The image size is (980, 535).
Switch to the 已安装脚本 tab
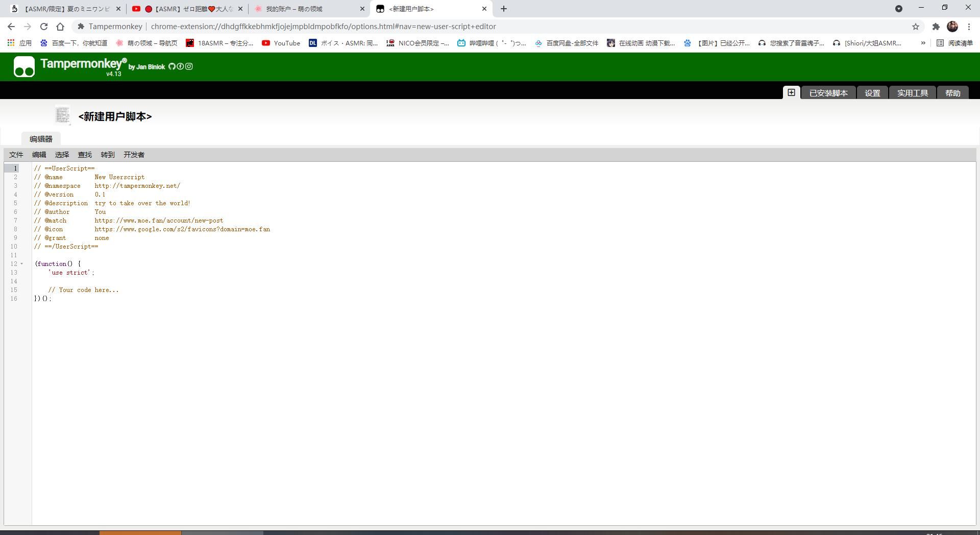(828, 93)
